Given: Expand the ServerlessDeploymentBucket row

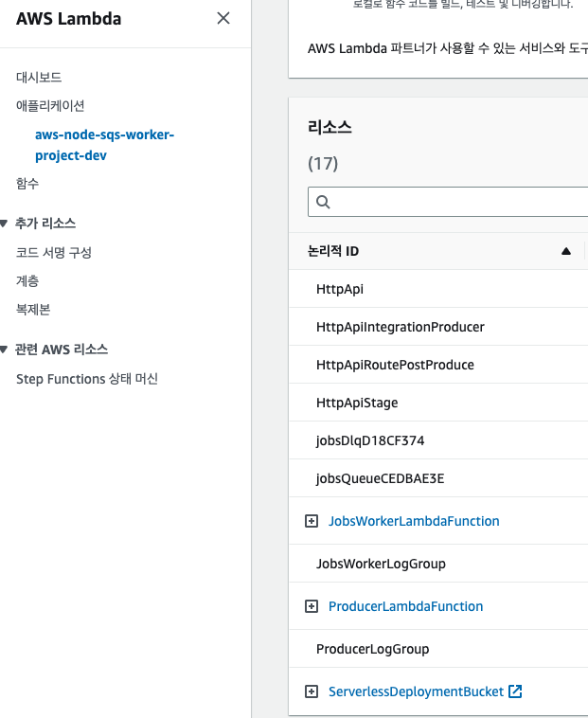Looking at the screenshot, I should pos(312,691).
